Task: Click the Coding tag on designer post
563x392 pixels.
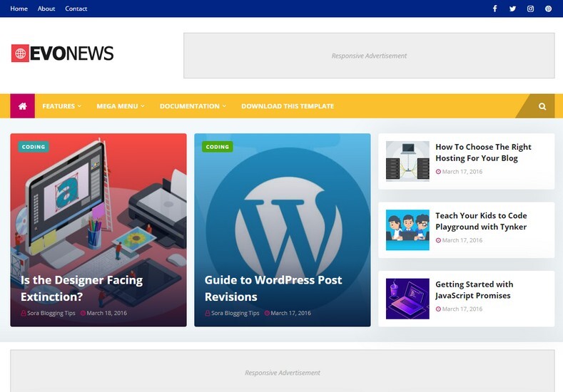Action: coord(34,147)
